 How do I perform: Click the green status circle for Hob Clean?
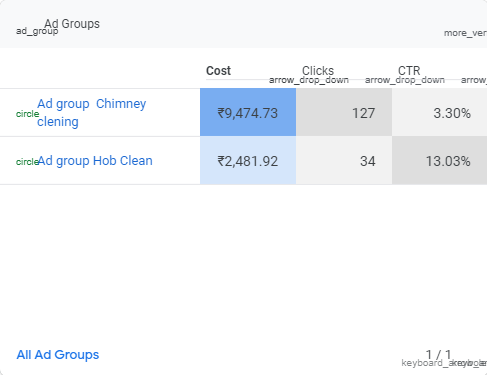click(x=27, y=162)
